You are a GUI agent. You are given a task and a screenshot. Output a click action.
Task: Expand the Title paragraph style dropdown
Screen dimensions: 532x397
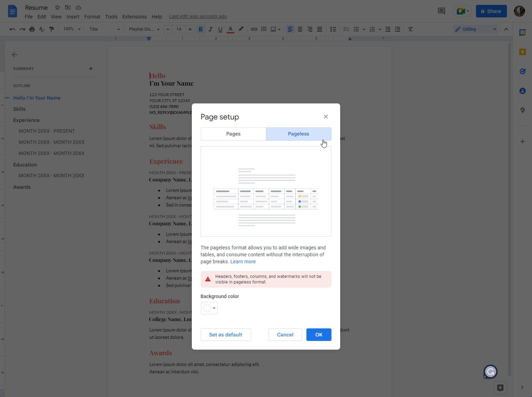tap(104, 29)
